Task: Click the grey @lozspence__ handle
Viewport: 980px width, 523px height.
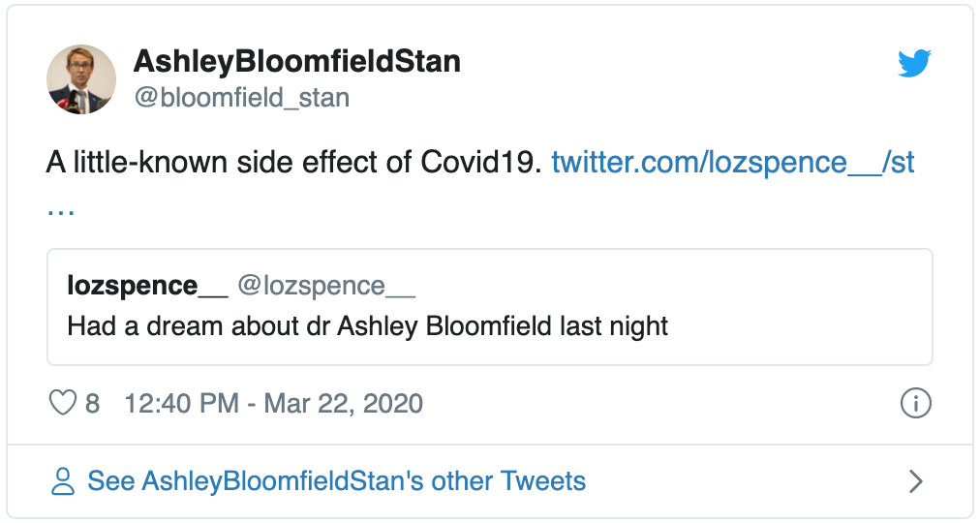Action: (326, 286)
